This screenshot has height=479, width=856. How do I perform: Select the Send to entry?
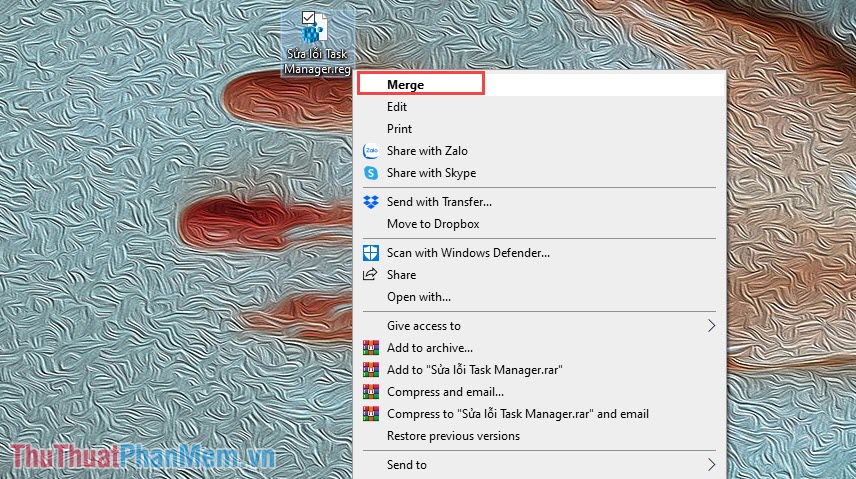point(407,465)
